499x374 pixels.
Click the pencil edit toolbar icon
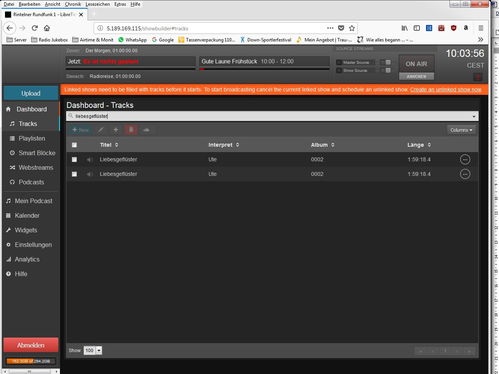pyautogui.click(x=101, y=130)
